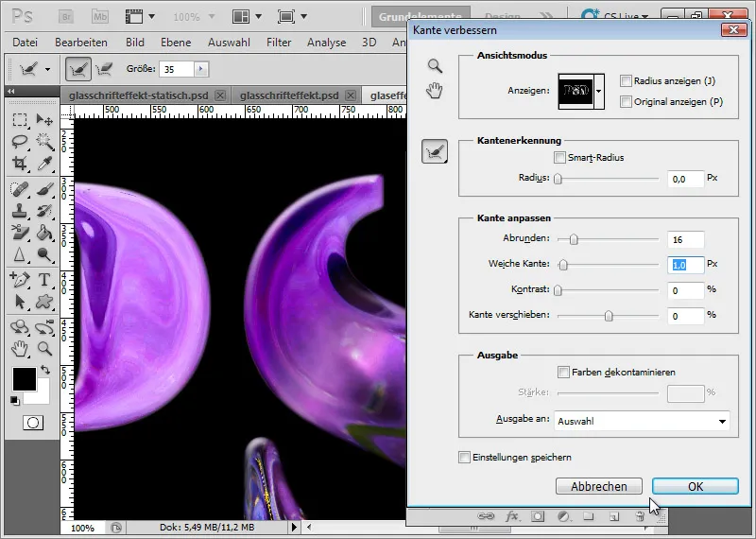Select the Dodge tool
The image size is (756, 539).
coord(44,254)
